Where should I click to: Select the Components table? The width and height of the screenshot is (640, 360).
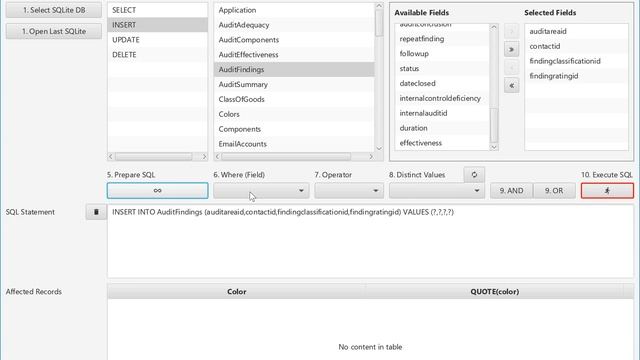click(x=294, y=129)
